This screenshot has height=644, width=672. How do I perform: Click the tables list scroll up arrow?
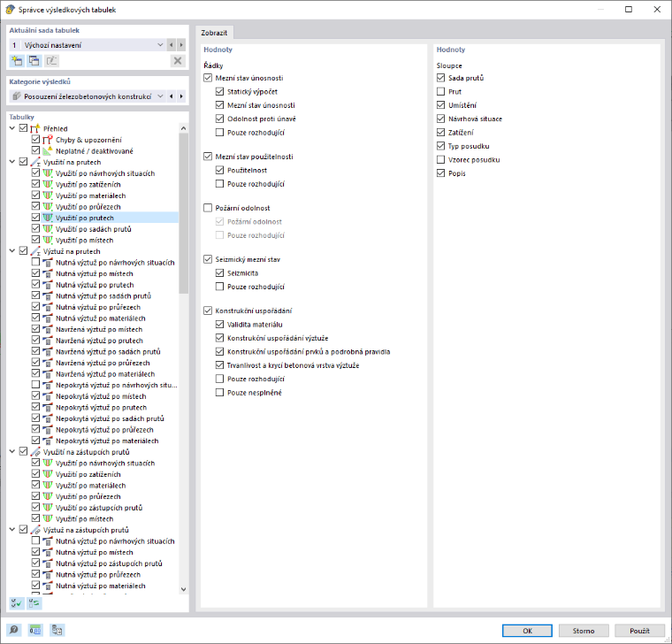[183, 128]
